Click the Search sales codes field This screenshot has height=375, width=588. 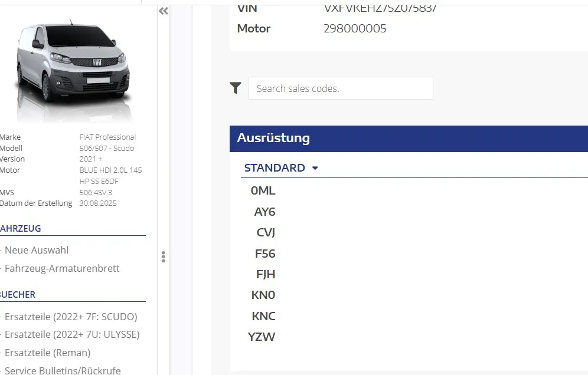[341, 88]
